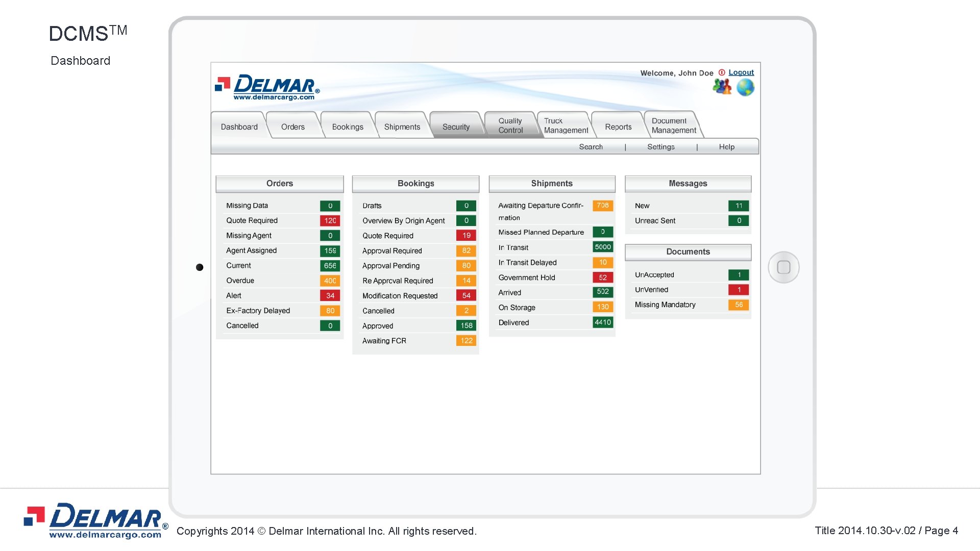Click the Bookings panel header
Image resolution: width=980 pixels, height=551 pixels.
415,184
